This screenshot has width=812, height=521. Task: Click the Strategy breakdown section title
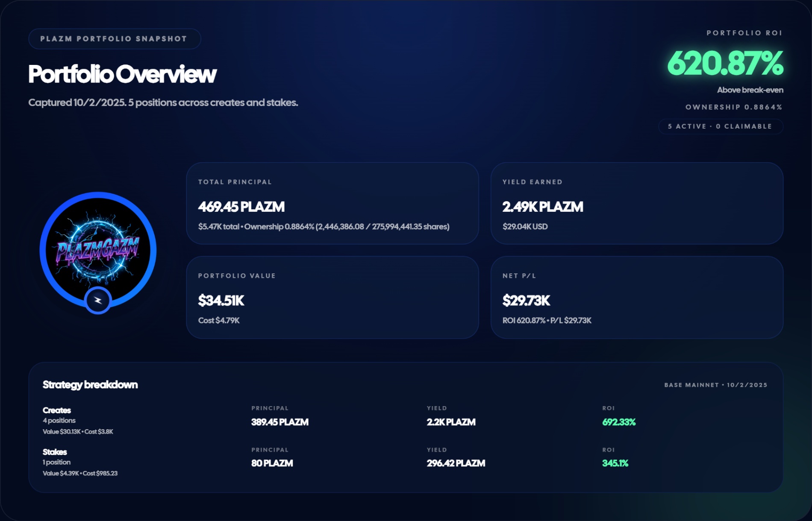click(x=90, y=385)
